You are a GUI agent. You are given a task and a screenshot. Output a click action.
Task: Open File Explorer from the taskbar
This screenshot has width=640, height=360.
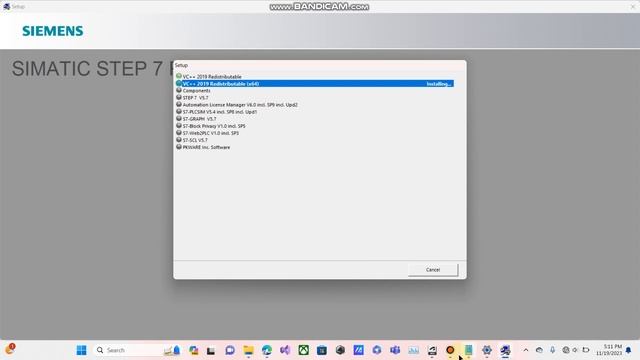click(248, 350)
